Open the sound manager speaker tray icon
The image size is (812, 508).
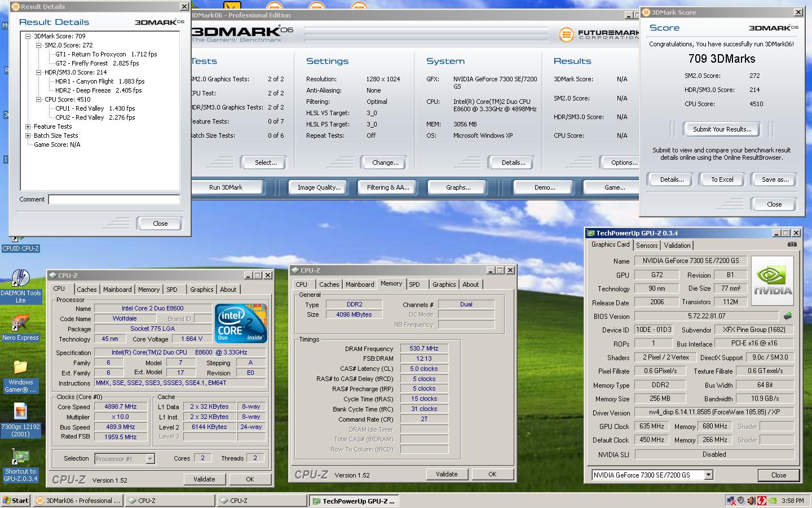click(741, 500)
